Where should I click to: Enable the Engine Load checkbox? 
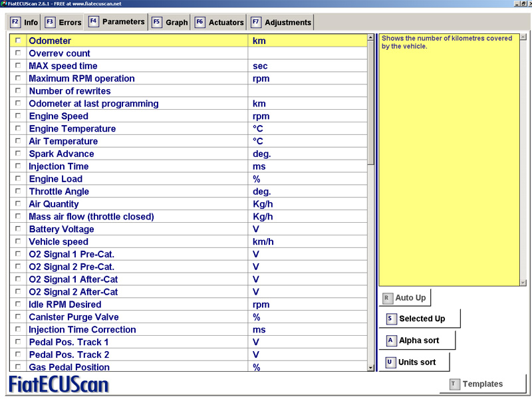(x=18, y=178)
